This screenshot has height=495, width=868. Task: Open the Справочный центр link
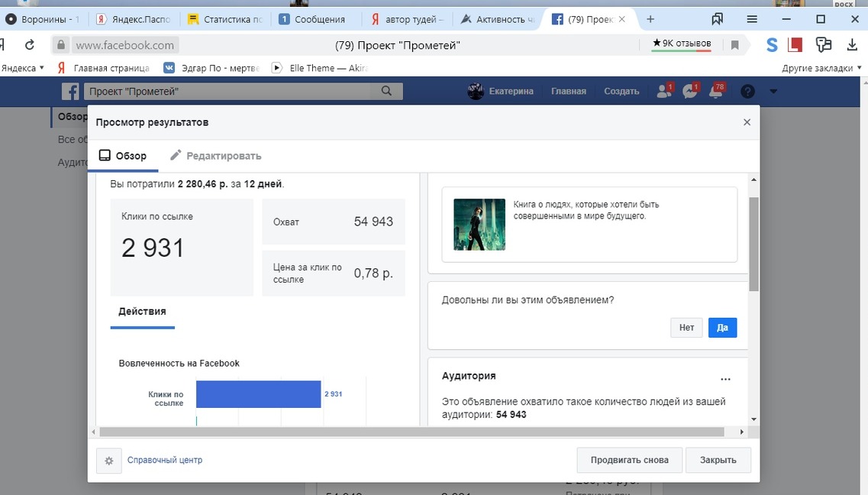(165, 460)
